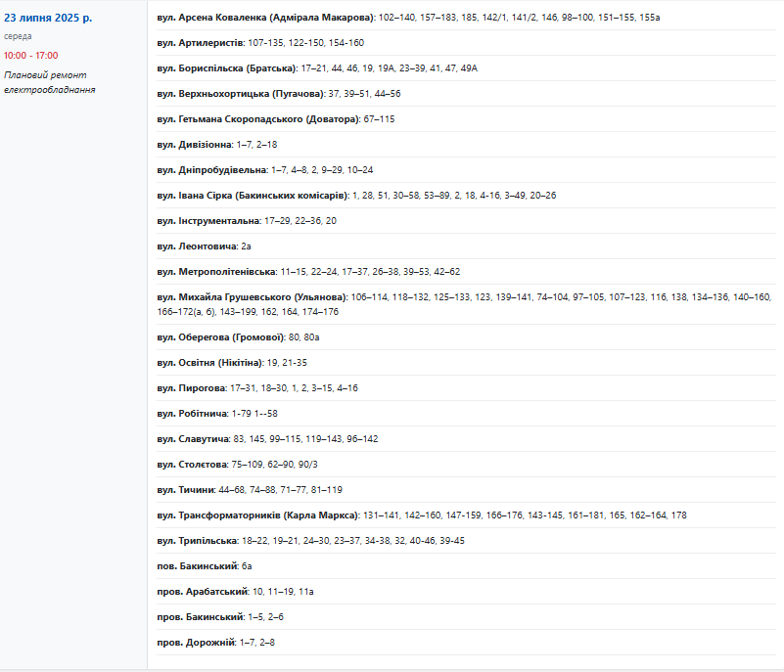
Task: Click the пров. Дорожній street name
Action: pos(197,643)
